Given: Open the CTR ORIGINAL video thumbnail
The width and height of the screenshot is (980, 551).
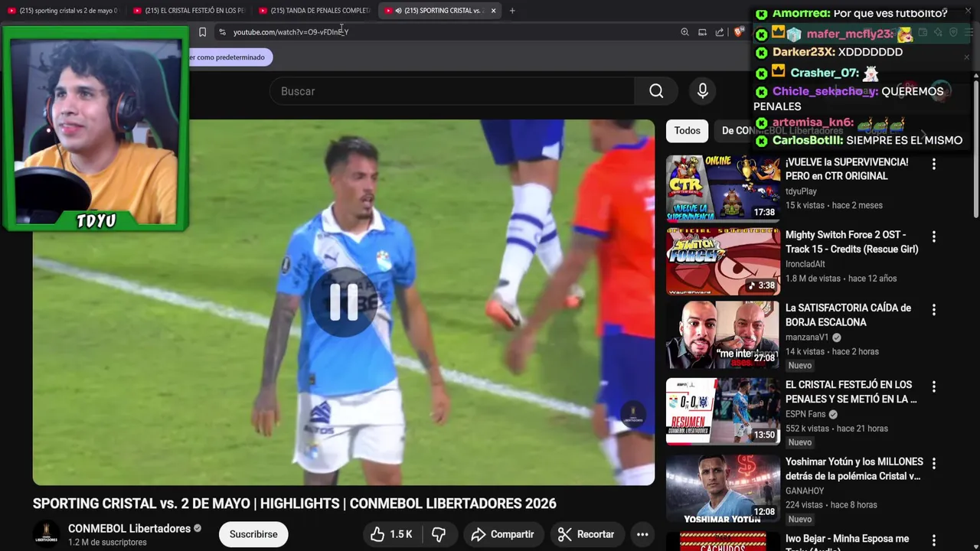Looking at the screenshot, I should pos(723,188).
